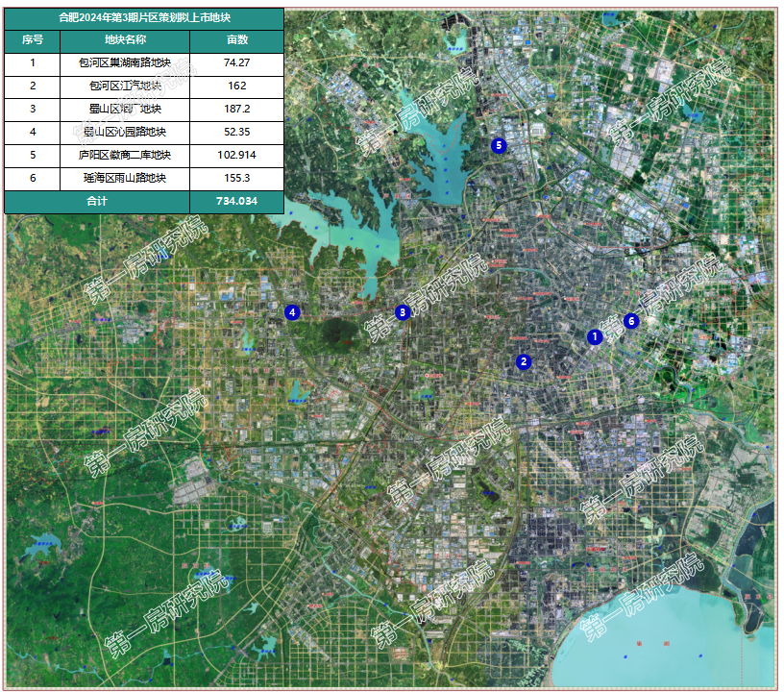784x692 pixels.
Task: Select the 734.034 total value
Action: [x=237, y=201]
